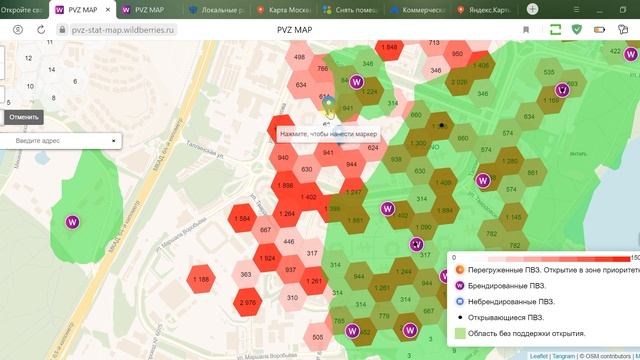This screenshot has width=640, height=360.
Task: Close the active PVZ MAP tab
Action: click(108, 10)
